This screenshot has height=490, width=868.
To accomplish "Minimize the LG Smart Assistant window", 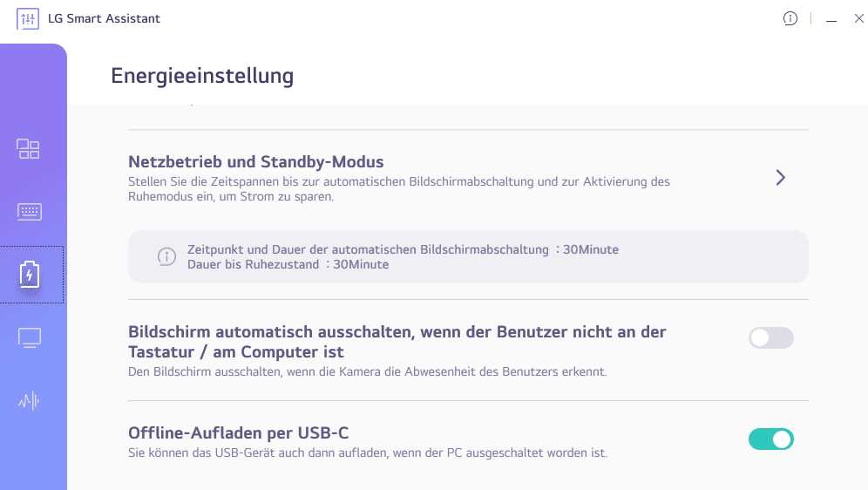I will coord(831,19).
